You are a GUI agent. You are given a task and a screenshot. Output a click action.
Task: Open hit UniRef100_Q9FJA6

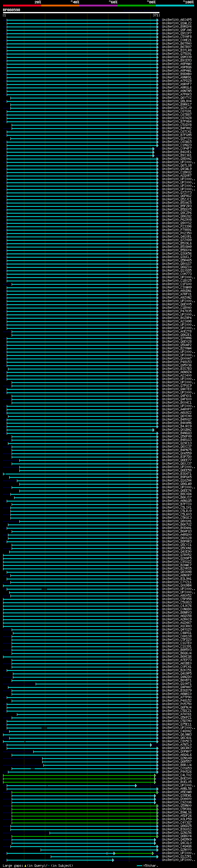(x=177, y=30)
